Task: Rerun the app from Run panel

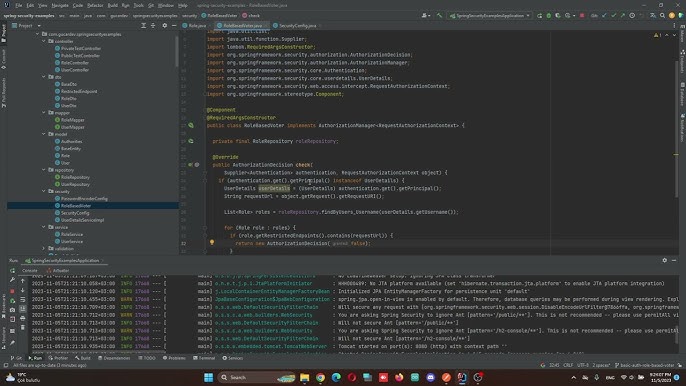Action: (x=12, y=271)
